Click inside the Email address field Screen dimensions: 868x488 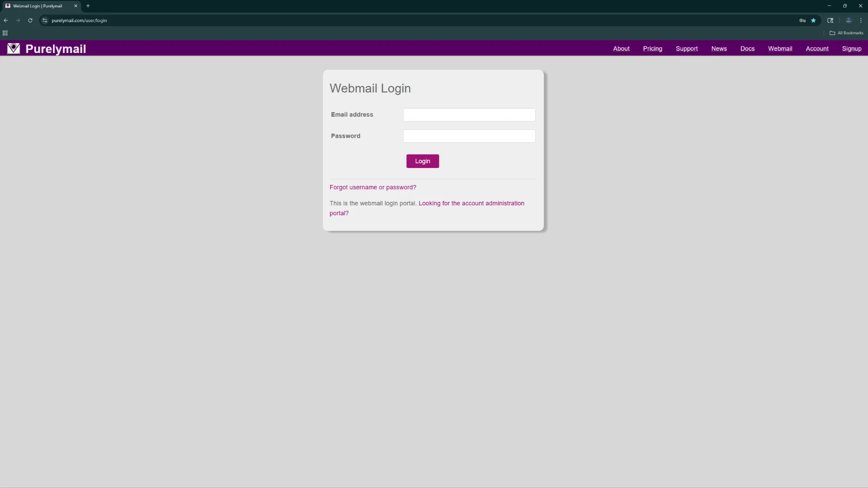click(469, 115)
